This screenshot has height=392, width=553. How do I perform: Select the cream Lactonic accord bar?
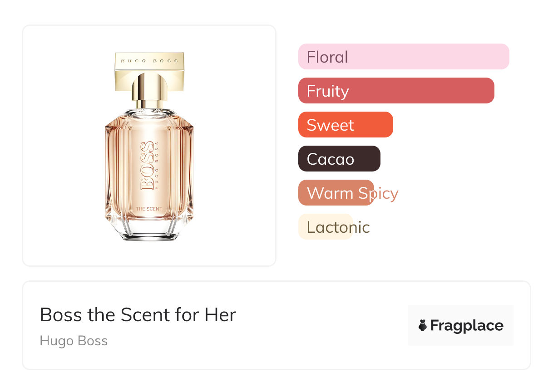coord(325,227)
